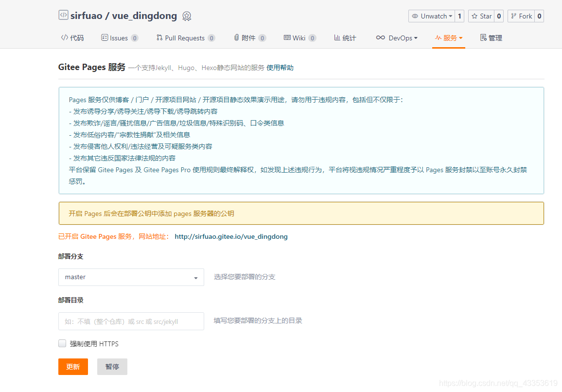562x392 pixels.
Task: Expand the 服务 menu caret
Action: pos(461,38)
